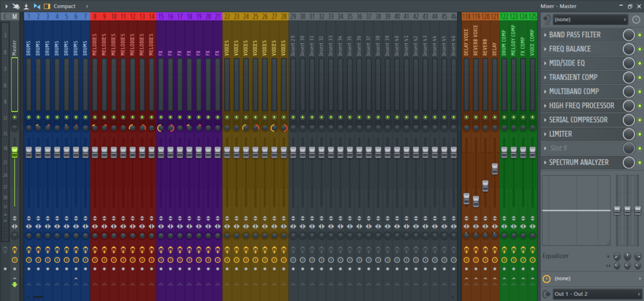Click the latency clock icon on Insert 29
The height and width of the screenshot is (301, 644).
(x=293, y=260)
